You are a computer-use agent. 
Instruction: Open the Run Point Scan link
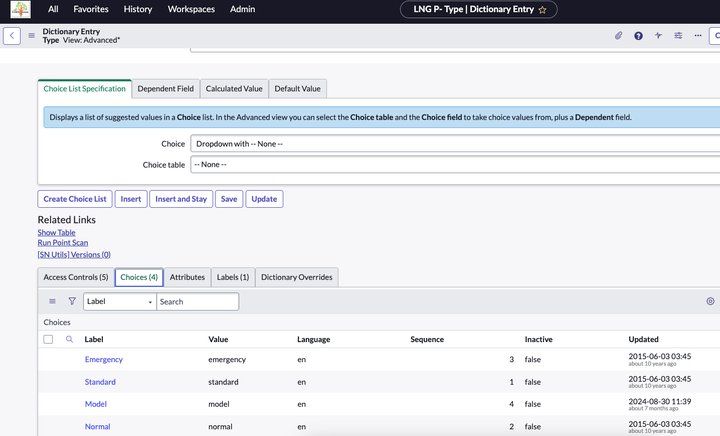point(63,243)
